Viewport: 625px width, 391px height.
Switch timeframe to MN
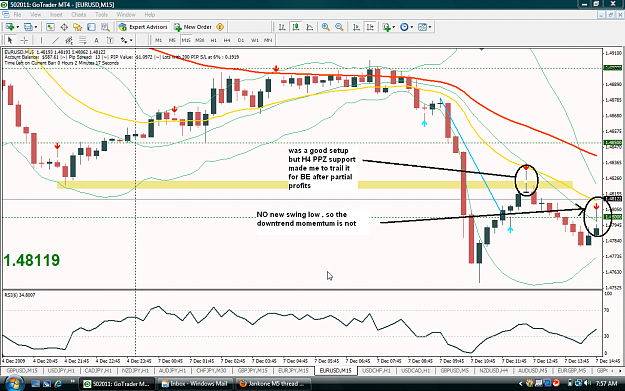pyautogui.click(x=268, y=40)
